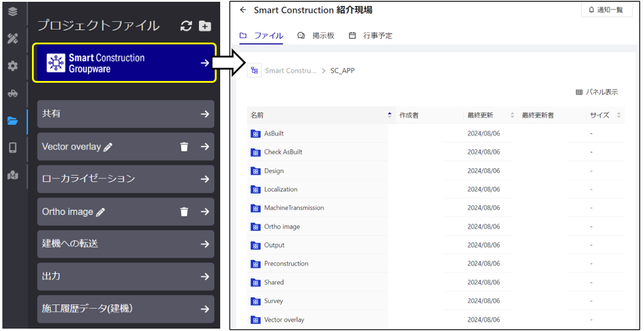Open the project files folder sidebar icon
This screenshot has width=644, height=331.
click(13, 121)
